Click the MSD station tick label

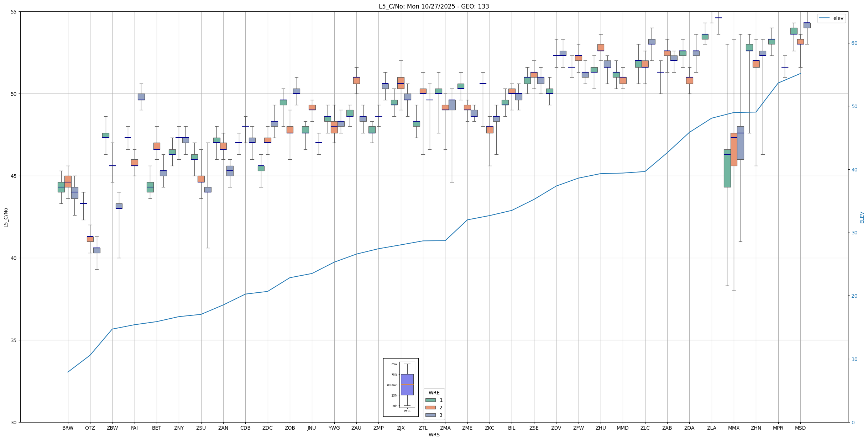[x=800, y=428]
